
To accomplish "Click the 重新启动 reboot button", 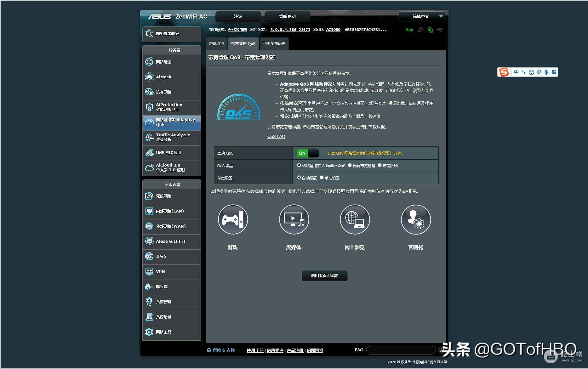I will (287, 16).
